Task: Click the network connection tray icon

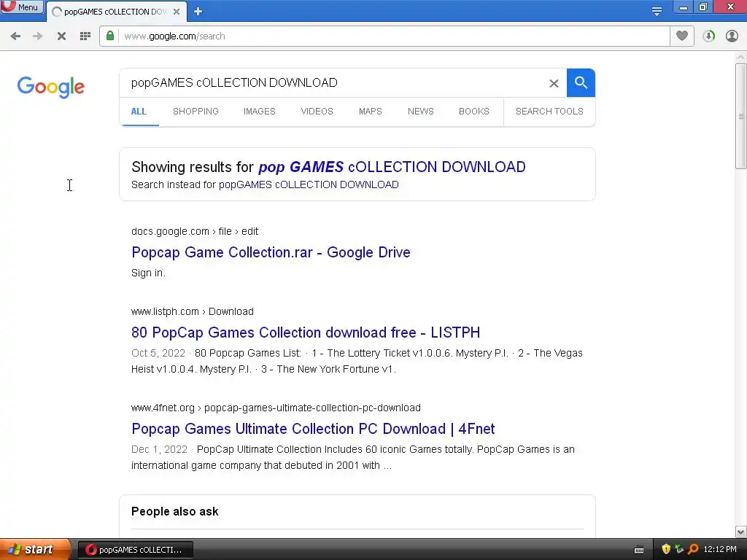Action: pyautogui.click(x=679, y=549)
